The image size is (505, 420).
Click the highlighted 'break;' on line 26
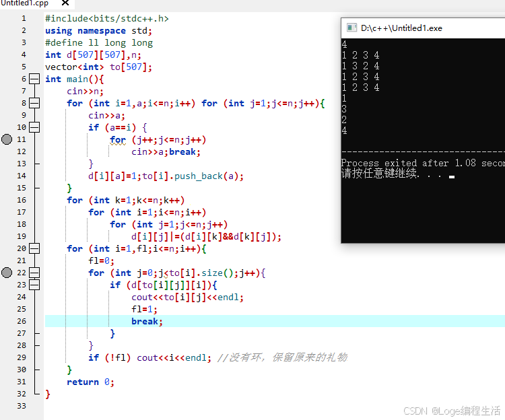tap(147, 322)
